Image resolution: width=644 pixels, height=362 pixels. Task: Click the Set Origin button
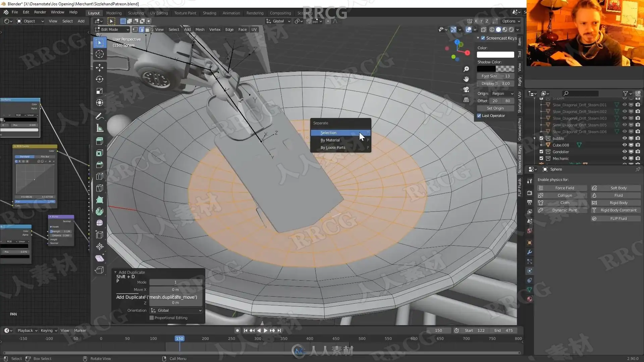pos(495,108)
